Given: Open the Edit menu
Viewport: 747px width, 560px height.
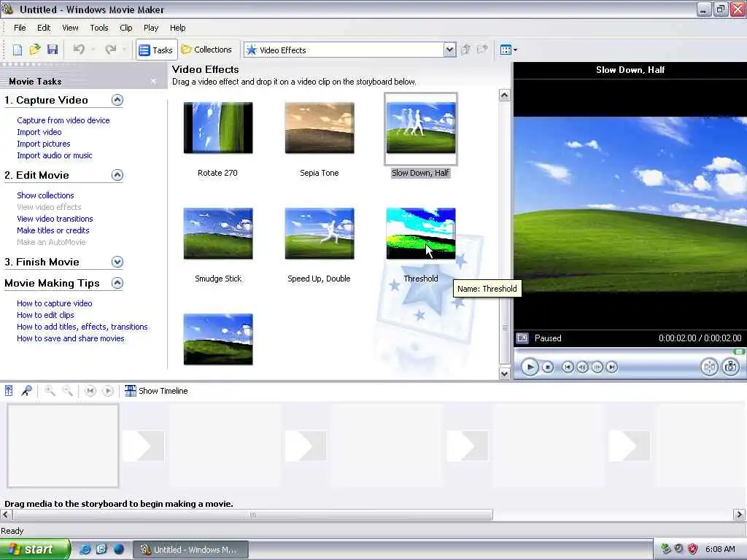Looking at the screenshot, I should tap(44, 28).
